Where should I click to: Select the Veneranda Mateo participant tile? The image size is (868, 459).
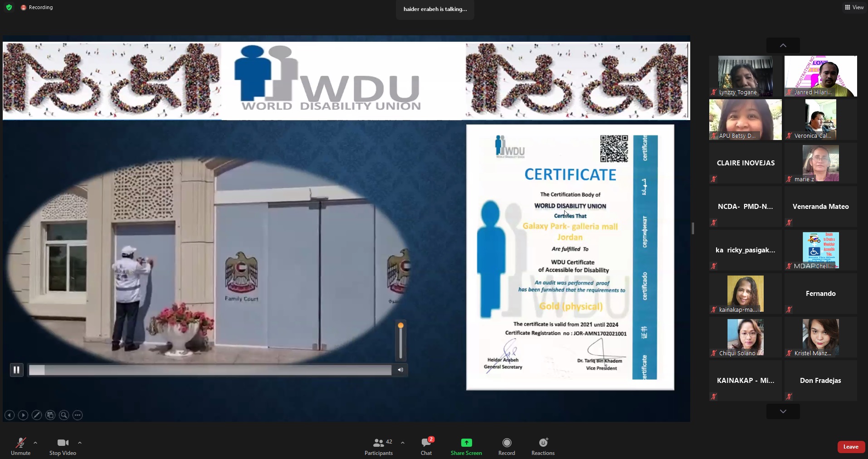pos(821,207)
